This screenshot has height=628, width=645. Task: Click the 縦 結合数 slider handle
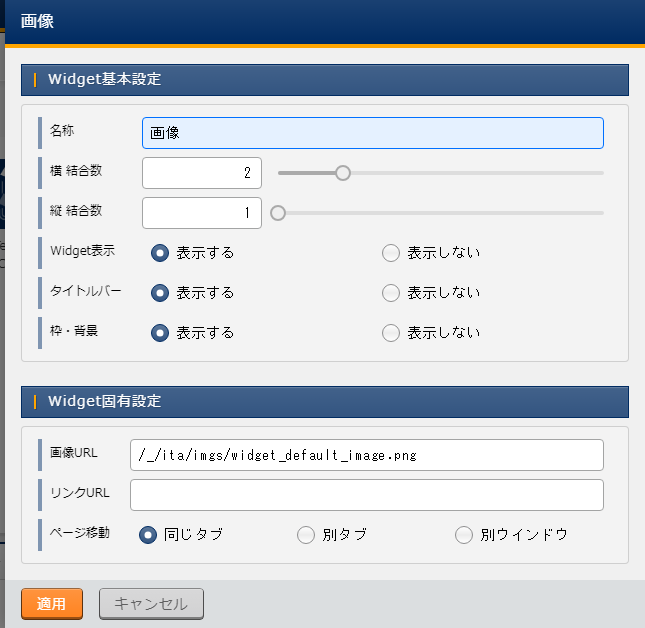point(278,212)
